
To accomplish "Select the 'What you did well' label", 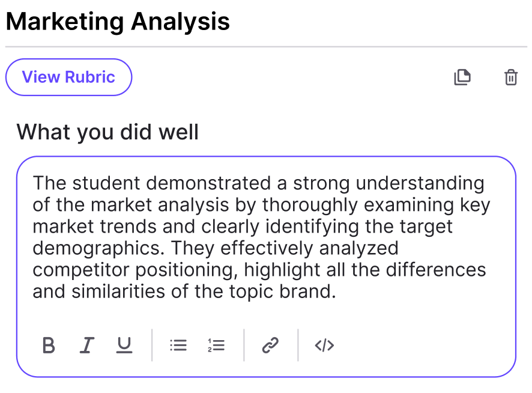I will 107,132.
